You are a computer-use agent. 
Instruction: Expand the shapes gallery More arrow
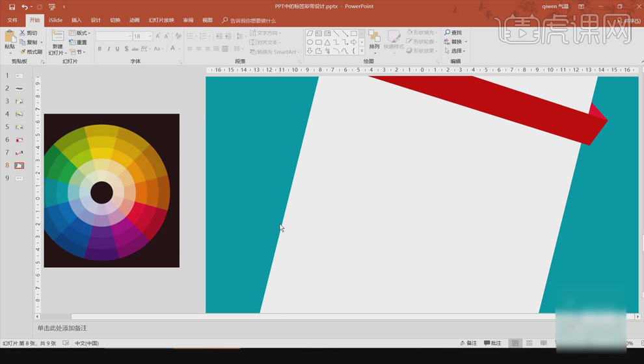pos(362,51)
